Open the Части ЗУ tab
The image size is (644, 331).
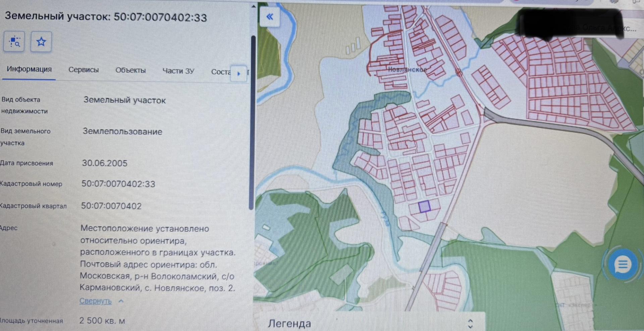tap(178, 71)
